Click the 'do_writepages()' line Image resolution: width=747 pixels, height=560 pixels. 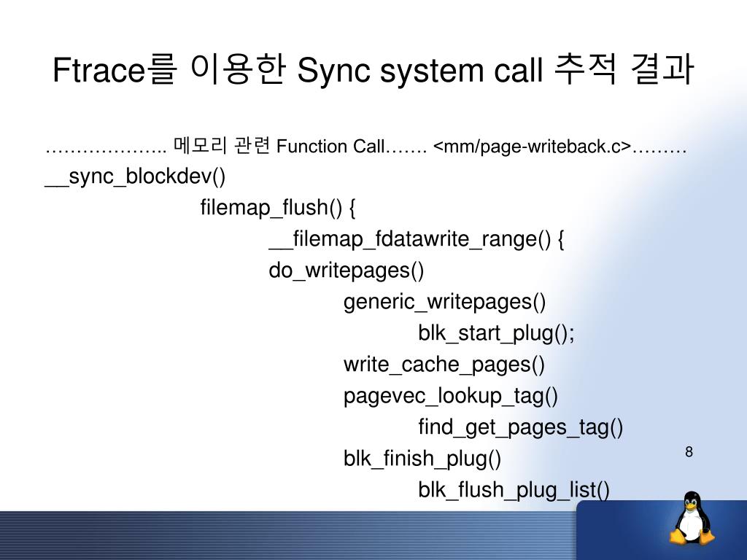coord(347,271)
